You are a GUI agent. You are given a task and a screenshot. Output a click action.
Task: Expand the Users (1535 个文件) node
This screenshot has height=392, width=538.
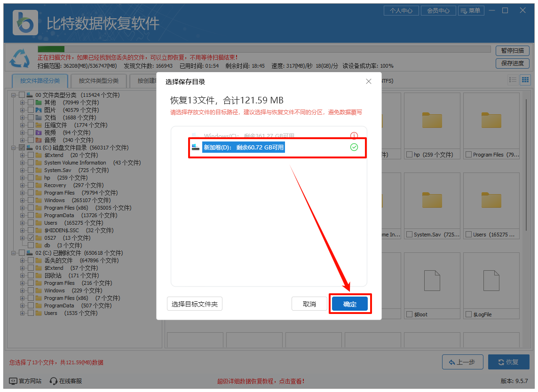point(22,313)
